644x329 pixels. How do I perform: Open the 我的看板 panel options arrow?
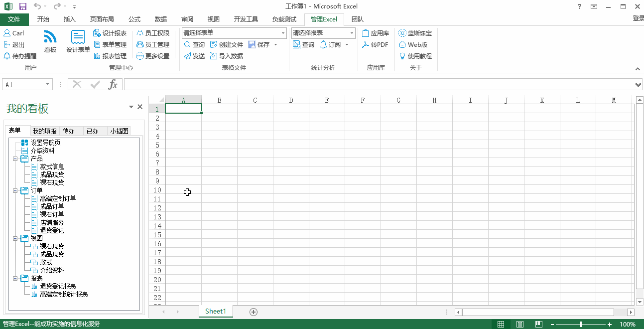point(131,107)
